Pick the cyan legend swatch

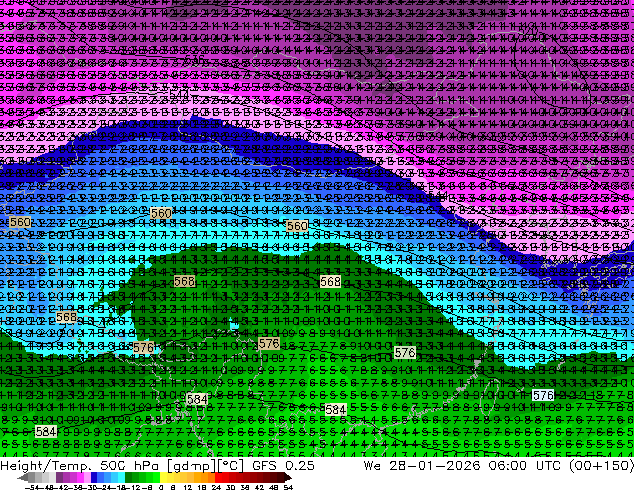pos(121,477)
